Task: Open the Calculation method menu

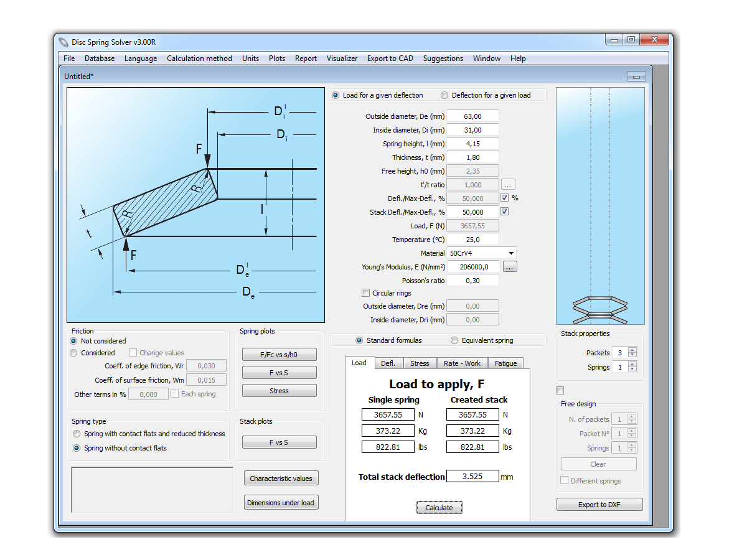Action: [x=199, y=58]
